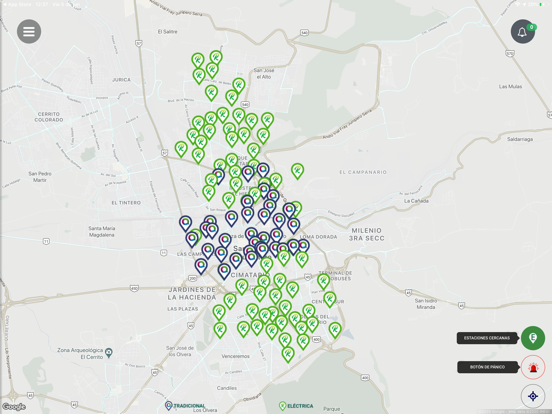Viewport: 552px width, 414px height.
Task: Tap the notification count badge
Action: (x=531, y=27)
